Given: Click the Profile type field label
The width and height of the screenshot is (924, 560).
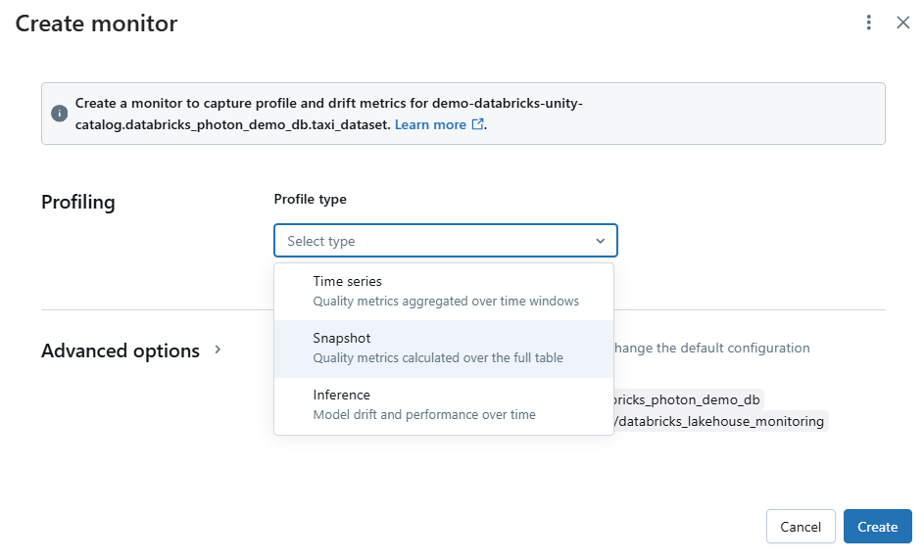Looking at the screenshot, I should coord(310,199).
